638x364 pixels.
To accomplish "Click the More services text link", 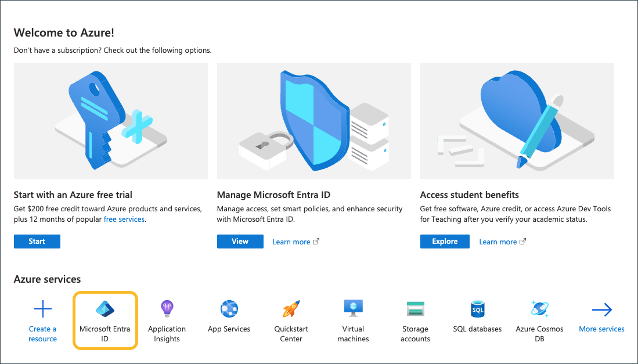I will pos(601,329).
